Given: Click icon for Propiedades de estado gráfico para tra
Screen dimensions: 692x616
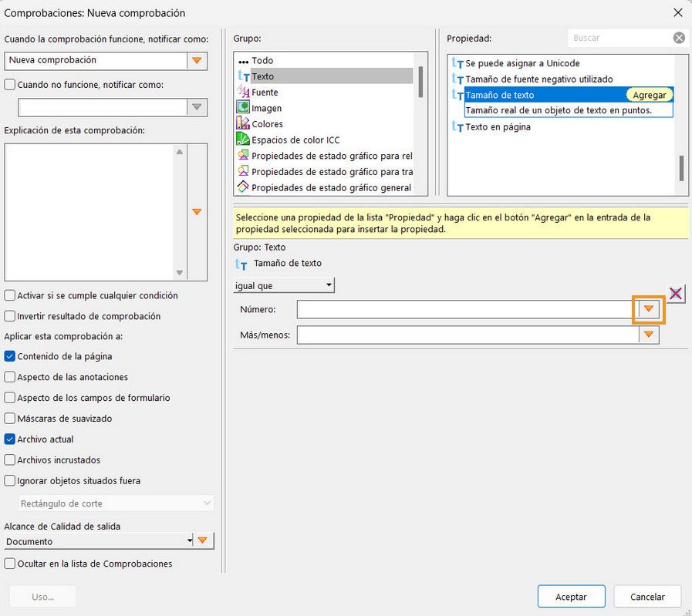Looking at the screenshot, I should click(243, 171).
